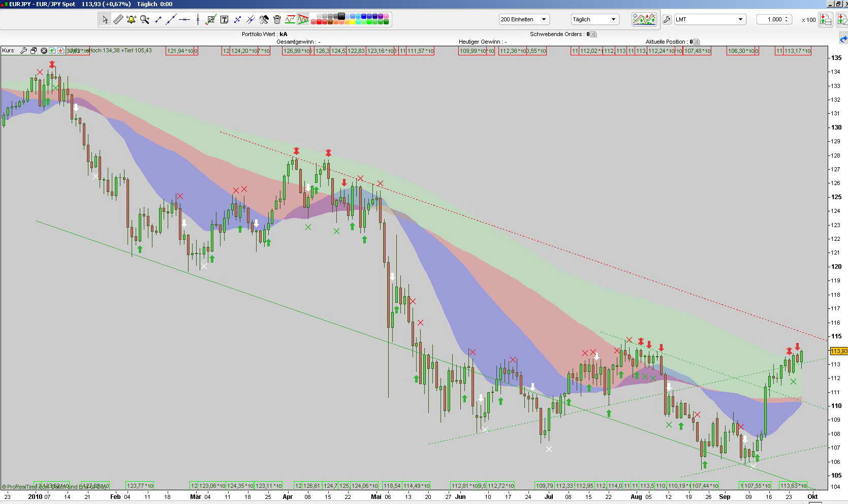Viewport: 848px width, 504px height.
Task: Toggle the red sell arrow in Kurs panel
Action: point(59,51)
